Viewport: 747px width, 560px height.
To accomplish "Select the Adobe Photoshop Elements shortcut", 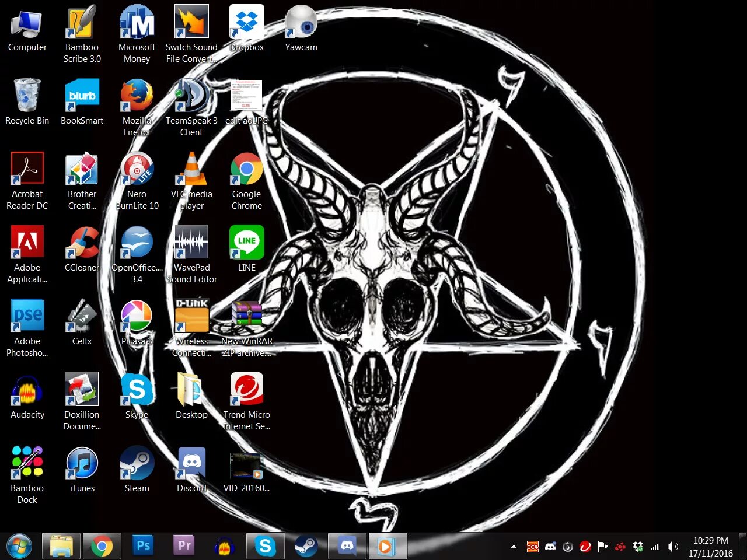I will [x=27, y=329].
